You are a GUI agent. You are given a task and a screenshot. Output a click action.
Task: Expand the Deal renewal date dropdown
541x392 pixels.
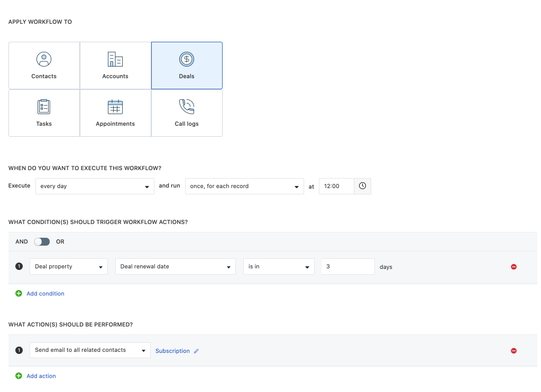(175, 267)
